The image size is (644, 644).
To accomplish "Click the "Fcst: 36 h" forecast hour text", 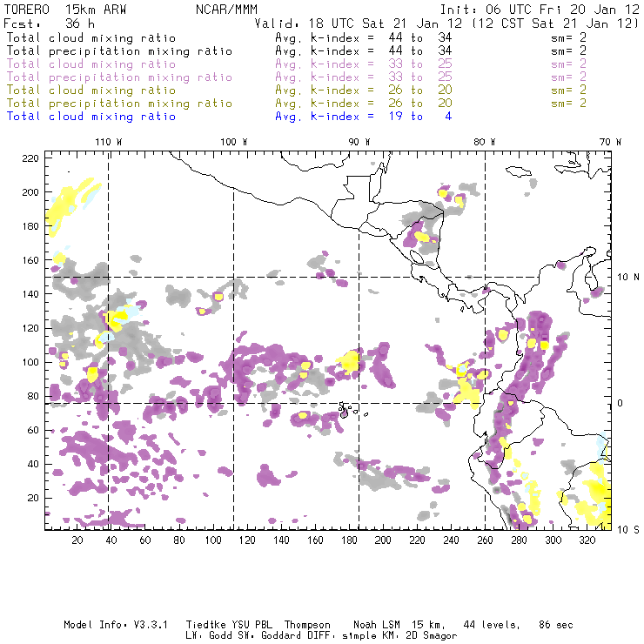I will (49, 23).
